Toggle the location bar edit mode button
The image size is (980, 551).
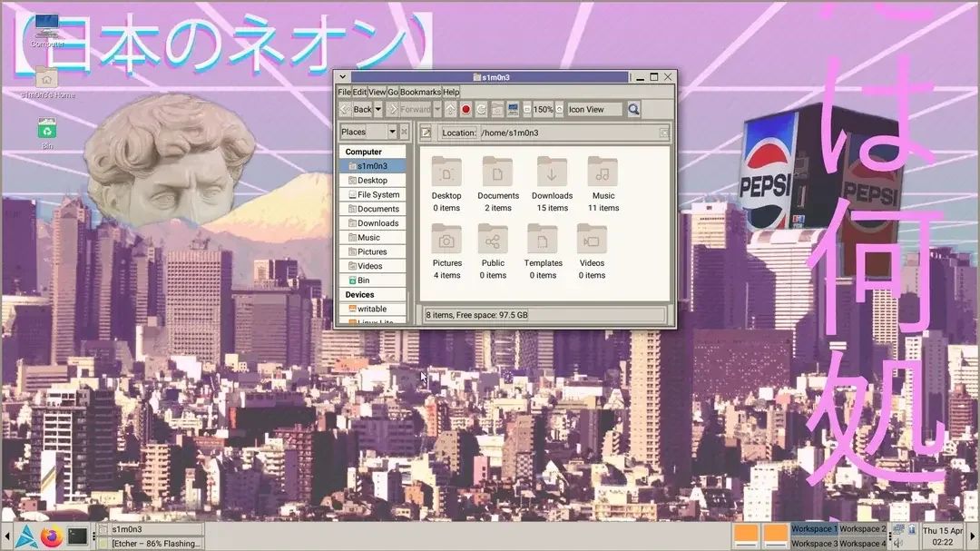coord(426,133)
